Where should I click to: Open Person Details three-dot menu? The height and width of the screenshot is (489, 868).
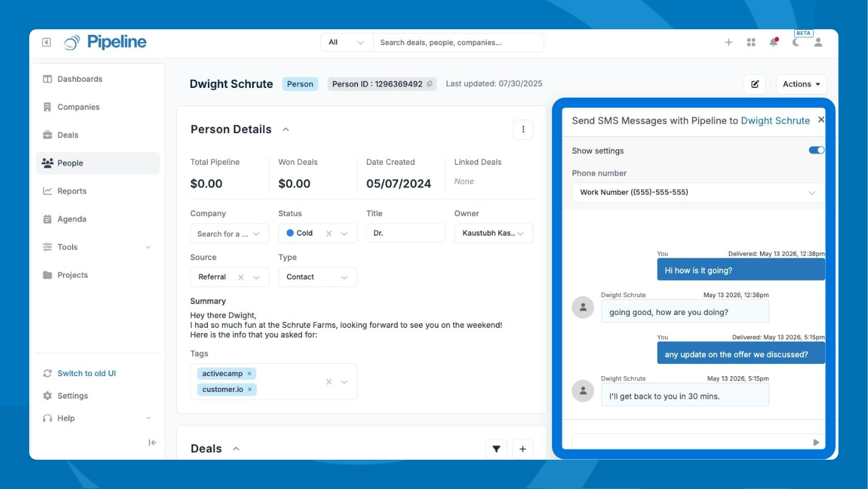point(523,129)
